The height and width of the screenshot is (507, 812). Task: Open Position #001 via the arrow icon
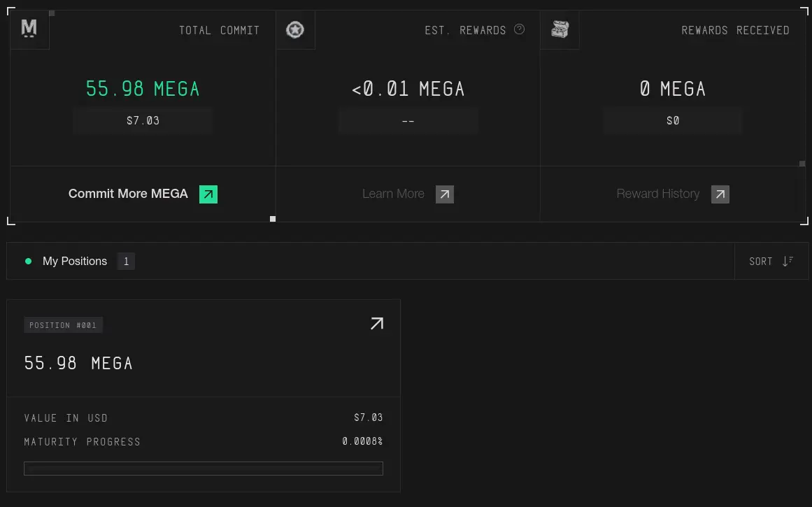(377, 324)
